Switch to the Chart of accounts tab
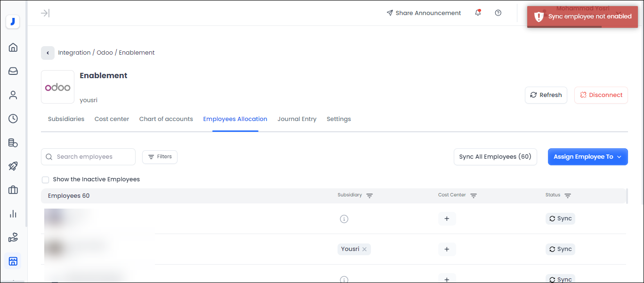Screen dimensions: 644x283 [x=166, y=119]
